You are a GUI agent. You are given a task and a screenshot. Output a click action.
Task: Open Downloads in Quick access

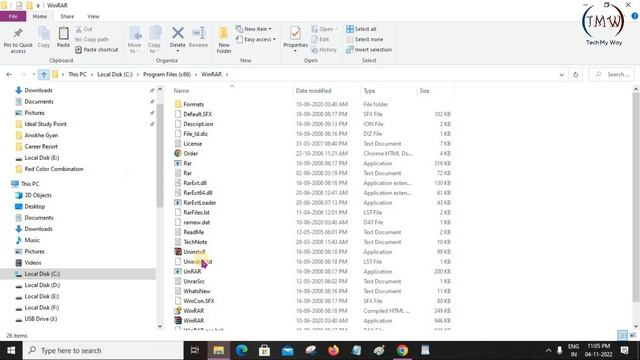tap(38, 90)
